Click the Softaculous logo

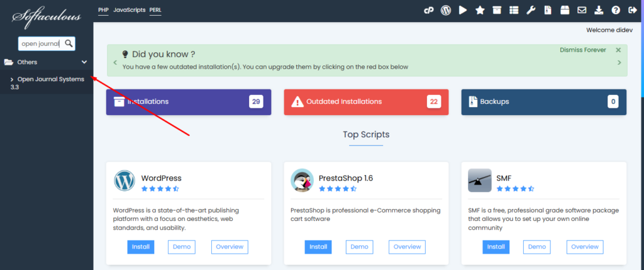tap(47, 17)
